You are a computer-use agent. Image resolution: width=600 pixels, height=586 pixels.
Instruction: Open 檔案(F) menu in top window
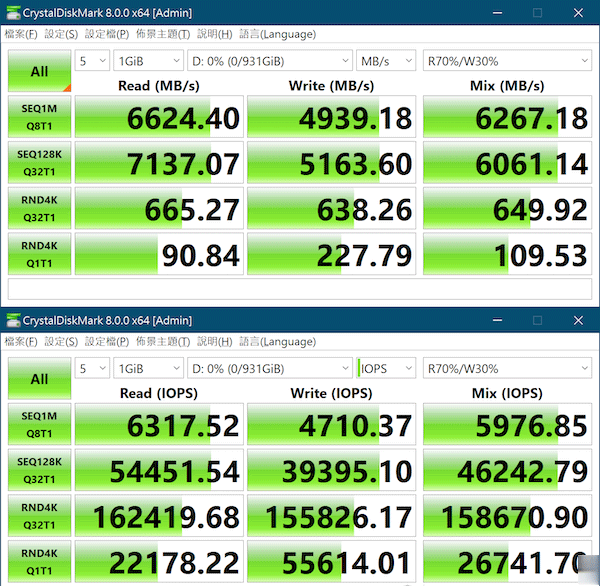[21, 34]
